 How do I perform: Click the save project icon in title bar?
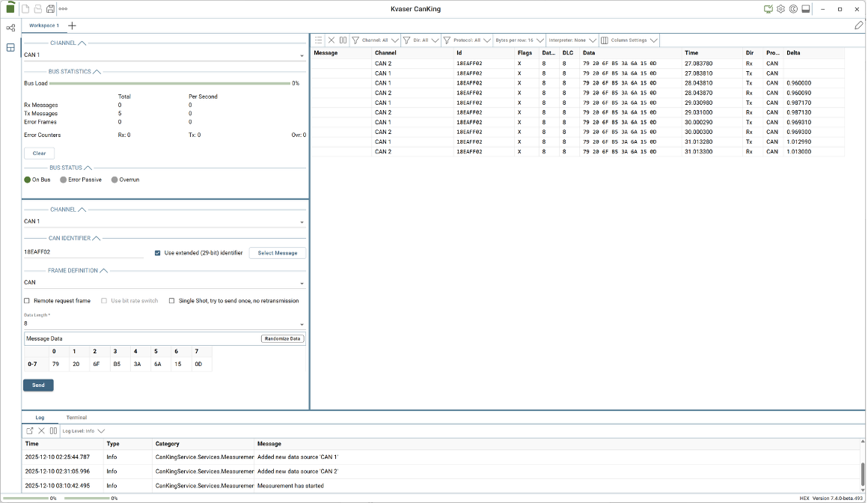[x=50, y=9]
